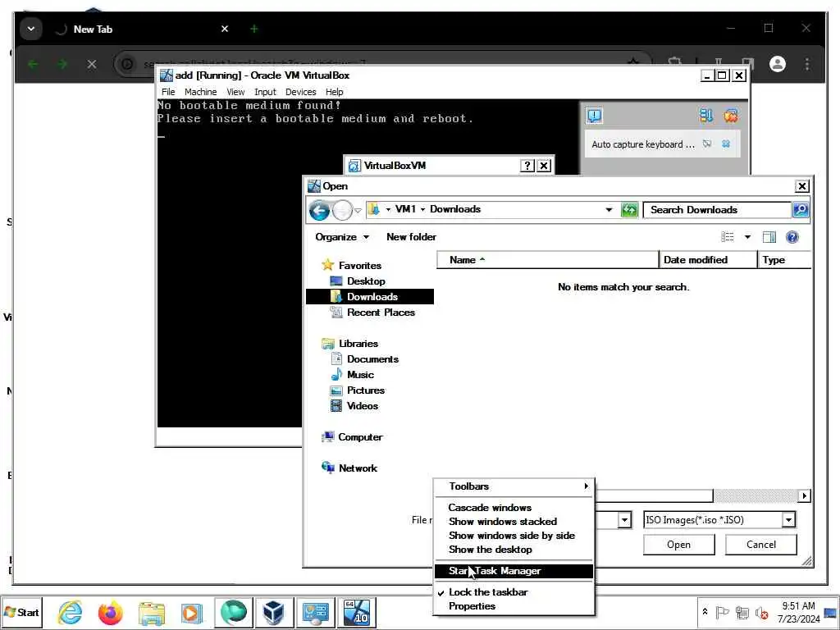
Task: Open Properties from the taskbar context menu
Action: pos(514,606)
